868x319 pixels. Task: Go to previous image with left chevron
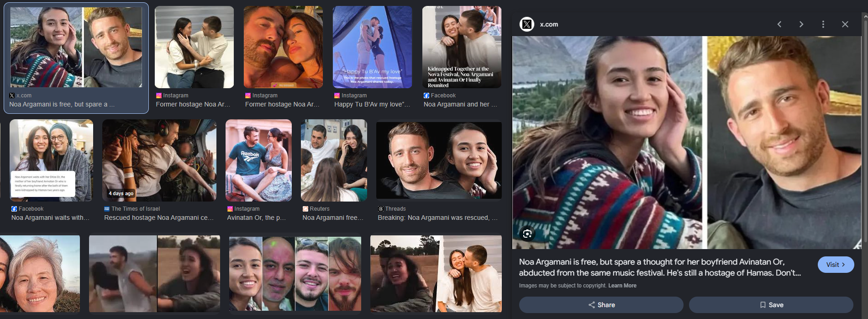[x=779, y=24]
